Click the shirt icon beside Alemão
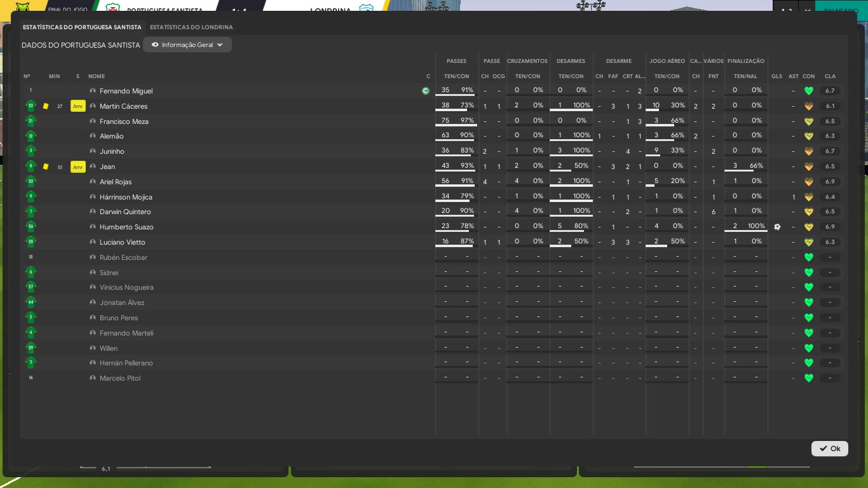 point(31,136)
